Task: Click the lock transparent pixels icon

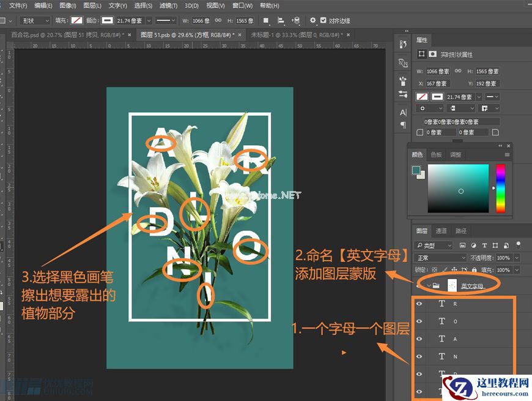Action: (x=434, y=269)
